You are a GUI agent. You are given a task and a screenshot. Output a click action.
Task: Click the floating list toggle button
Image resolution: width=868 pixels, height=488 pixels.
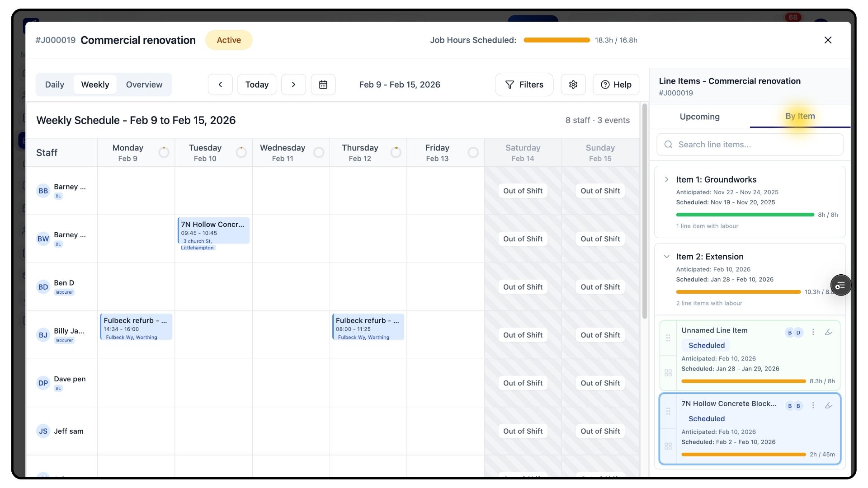point(840,285)
